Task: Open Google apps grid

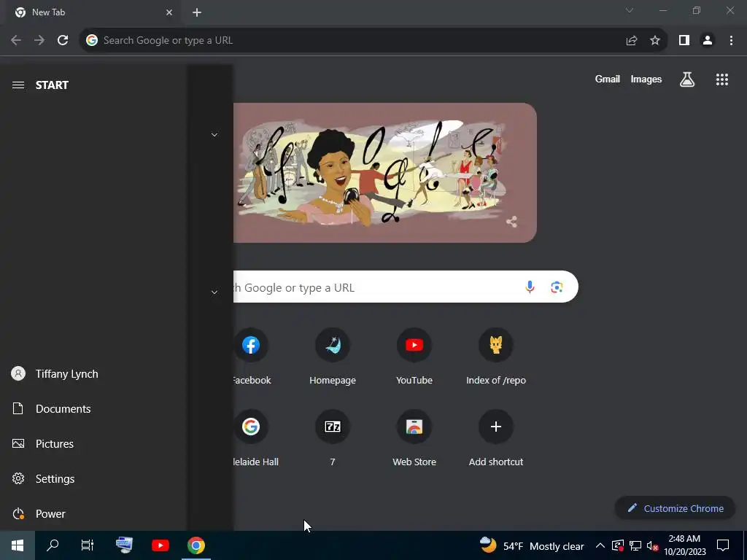Action: tap(722, 79)
